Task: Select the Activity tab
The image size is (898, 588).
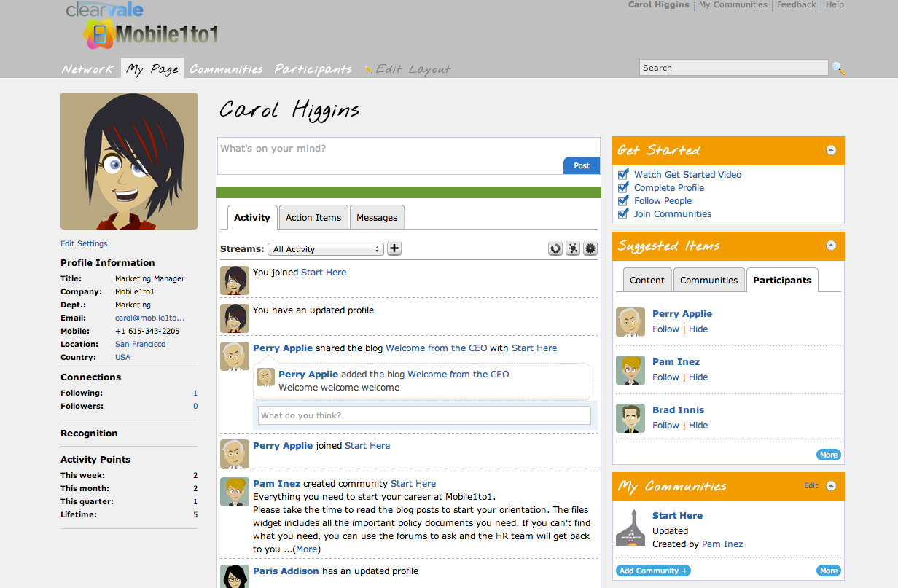Action: point(252,217)
